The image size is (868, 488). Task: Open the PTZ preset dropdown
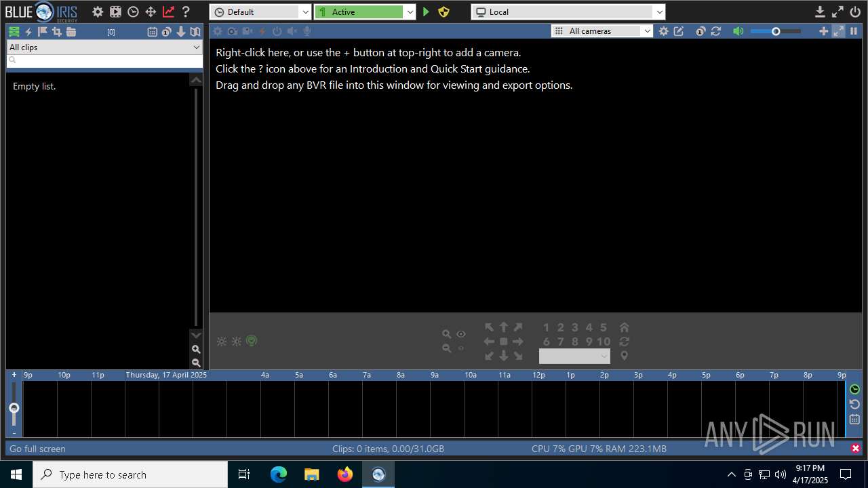coord(574,357)
